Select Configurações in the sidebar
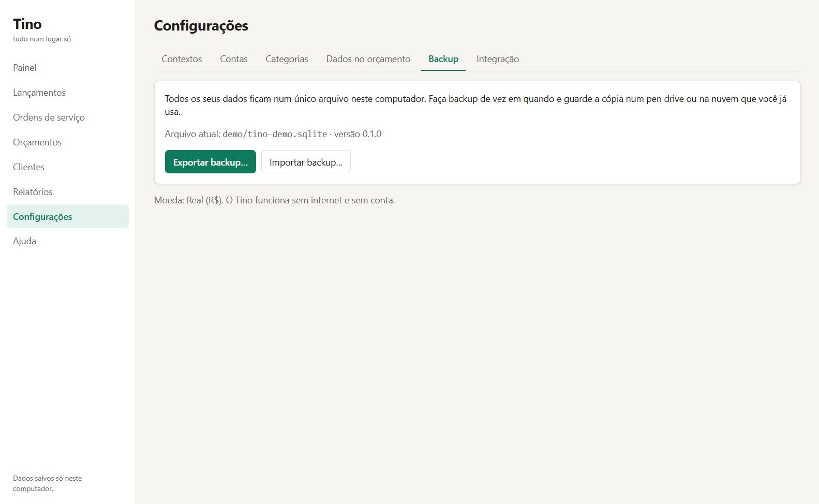 tap(67, 216)
